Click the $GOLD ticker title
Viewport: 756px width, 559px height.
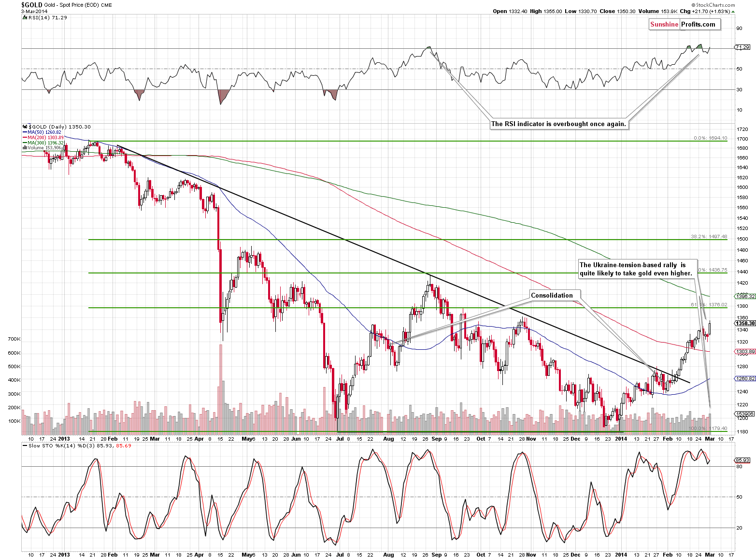tap(32, 5)
